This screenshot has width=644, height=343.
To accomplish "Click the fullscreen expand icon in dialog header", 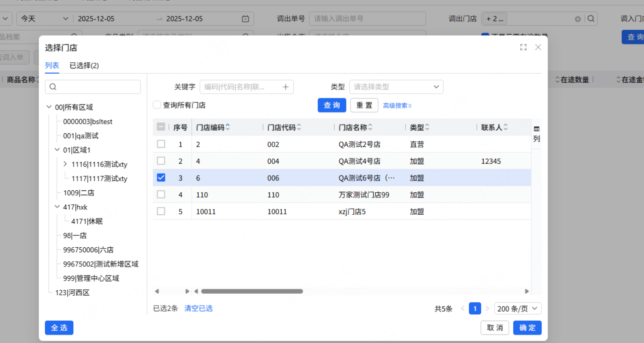I will (523, 47).
